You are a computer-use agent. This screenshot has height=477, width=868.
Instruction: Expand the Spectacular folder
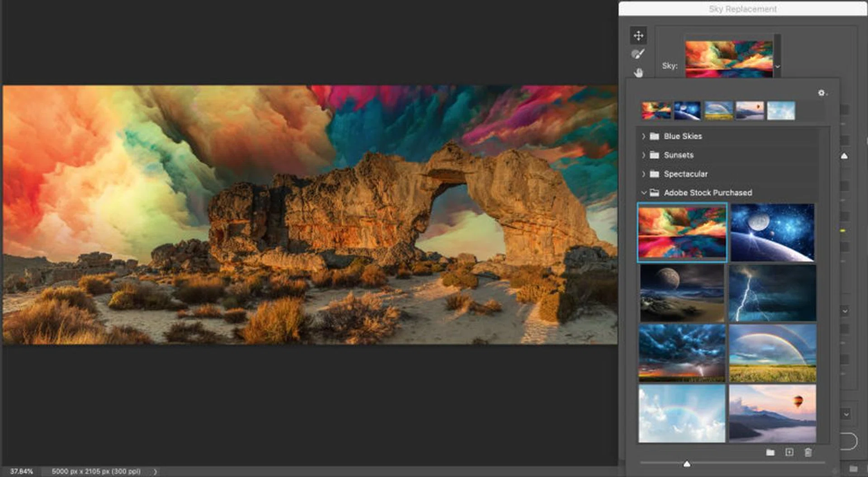pyautogui.click(x=643, y=174)
